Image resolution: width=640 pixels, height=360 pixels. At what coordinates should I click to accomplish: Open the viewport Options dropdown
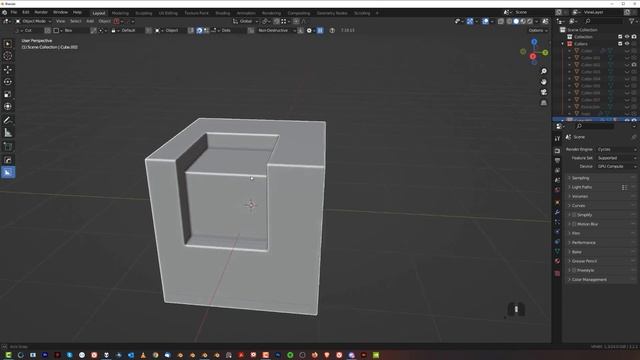[538, 31]
